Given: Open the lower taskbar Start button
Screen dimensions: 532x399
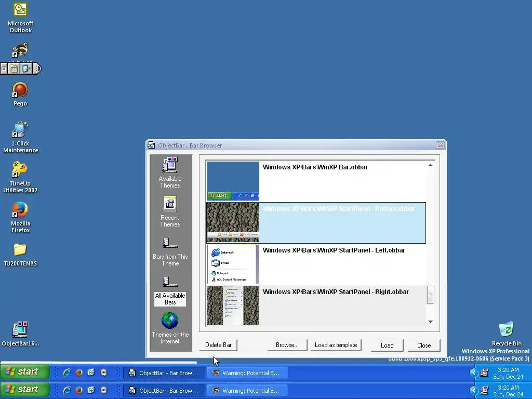Looking at the screenshot, I should pyautogui.click(x=25, y=390).
